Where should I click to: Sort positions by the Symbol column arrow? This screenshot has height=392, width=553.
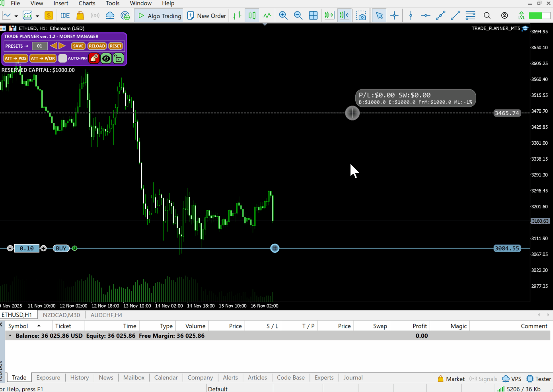point(39,326)
